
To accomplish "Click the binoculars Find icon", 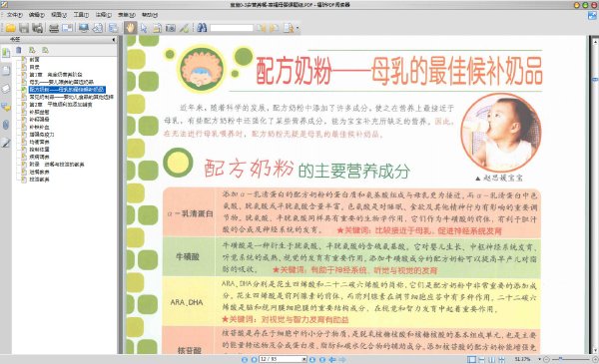I will coord(202,28).
